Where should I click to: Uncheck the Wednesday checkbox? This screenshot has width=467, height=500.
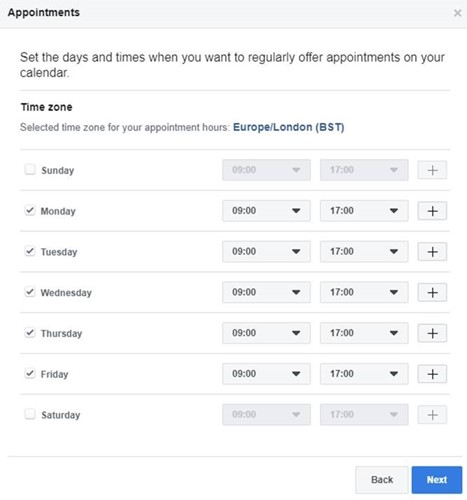click(x=30, y=292)
